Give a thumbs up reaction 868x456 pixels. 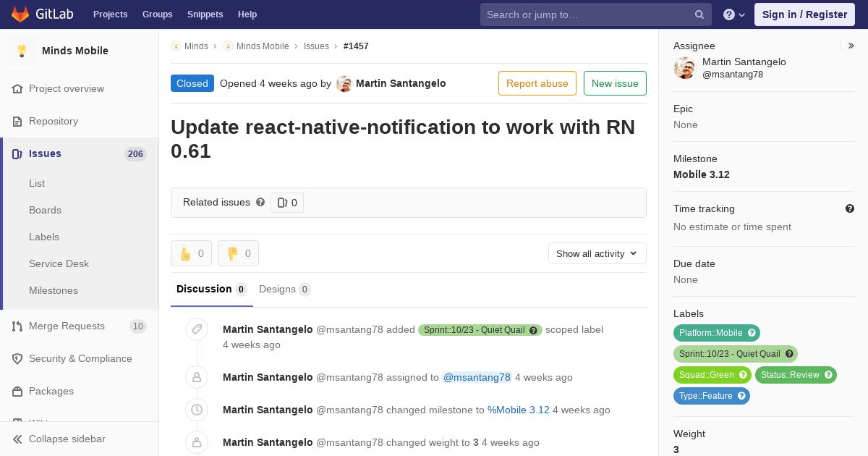(191, 253)
